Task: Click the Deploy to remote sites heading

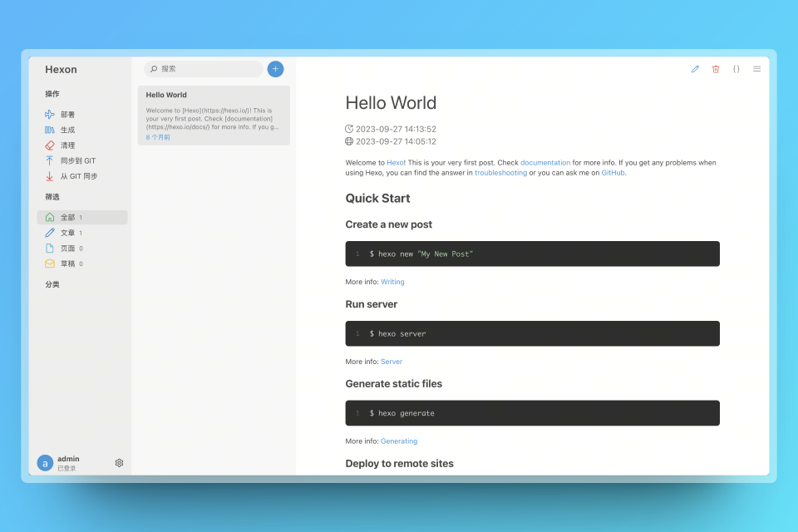Action: [x=400, y=463]
